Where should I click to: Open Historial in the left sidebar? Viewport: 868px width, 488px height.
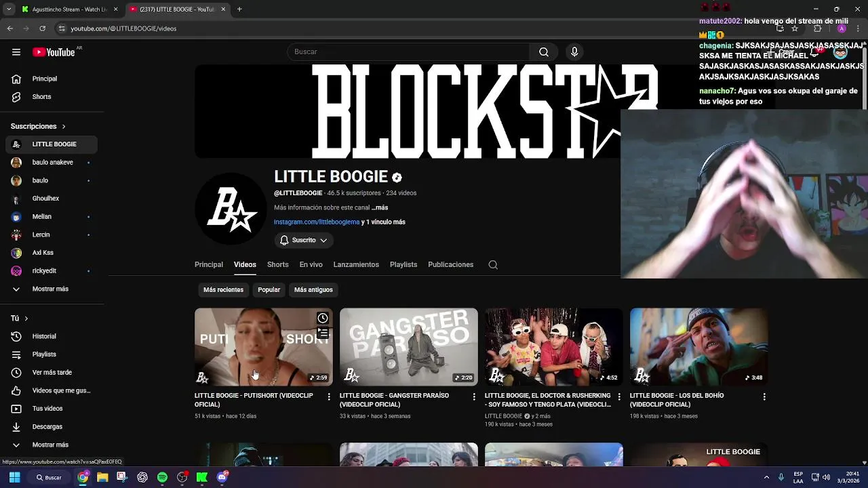tap(50, 337)
